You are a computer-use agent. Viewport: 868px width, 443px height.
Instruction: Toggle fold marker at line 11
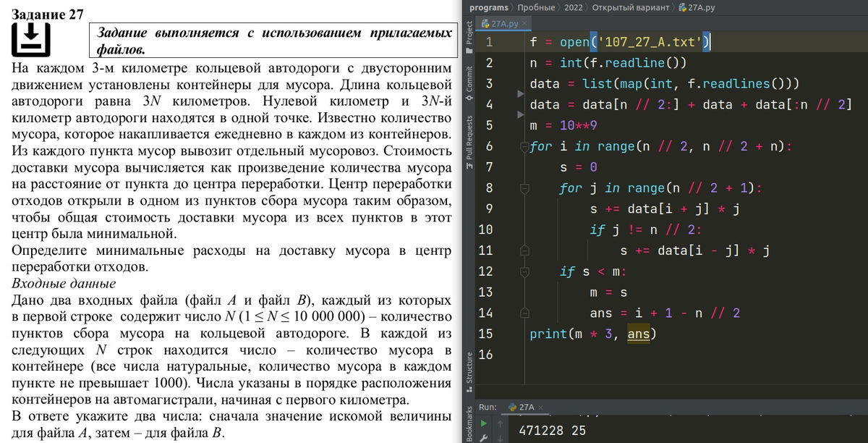524,251
